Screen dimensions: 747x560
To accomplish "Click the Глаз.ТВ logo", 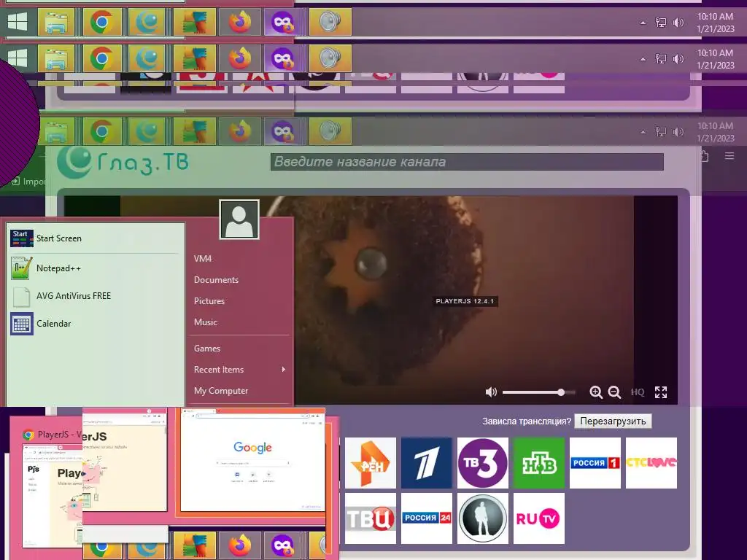I will click(x=123, y=162).
